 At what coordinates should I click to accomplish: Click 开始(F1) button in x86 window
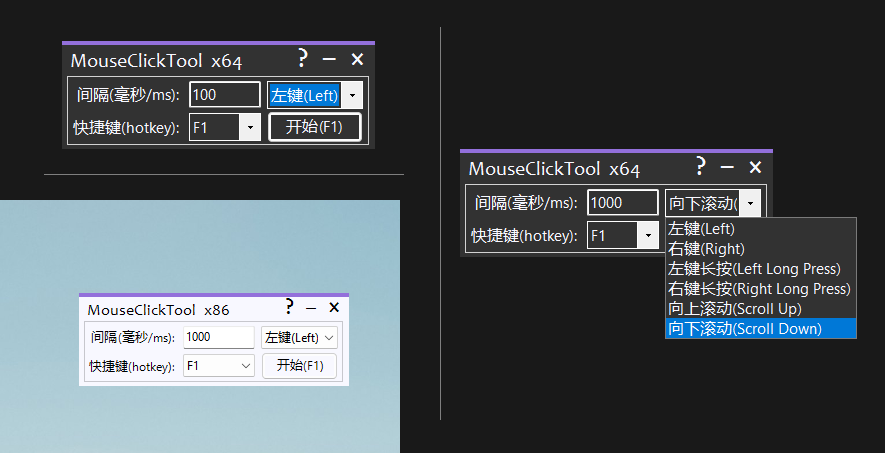point(300,366)
